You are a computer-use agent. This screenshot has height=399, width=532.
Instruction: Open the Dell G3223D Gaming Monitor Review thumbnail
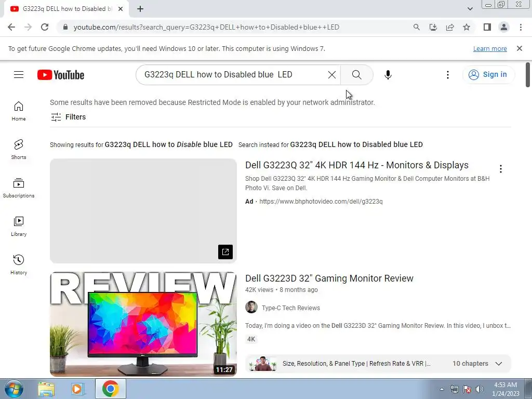pos(143,324)
